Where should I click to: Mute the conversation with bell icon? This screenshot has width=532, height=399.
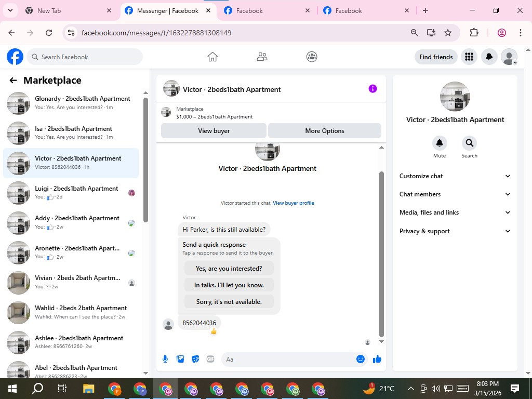[x=440, y=143]
